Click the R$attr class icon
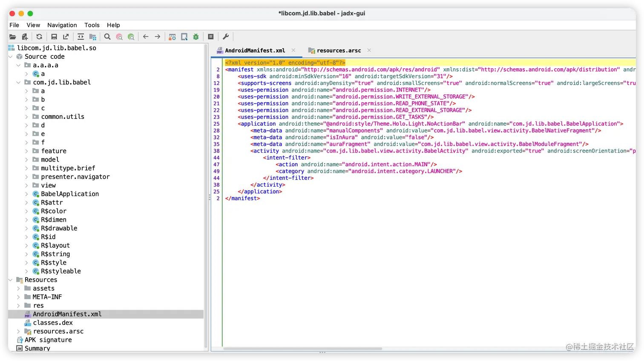Screen dimensions: 644x361 click(36, 202)
